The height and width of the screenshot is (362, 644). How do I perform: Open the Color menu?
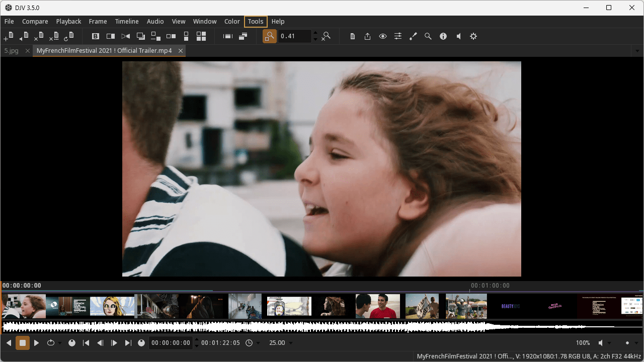[x=232, y=22]
